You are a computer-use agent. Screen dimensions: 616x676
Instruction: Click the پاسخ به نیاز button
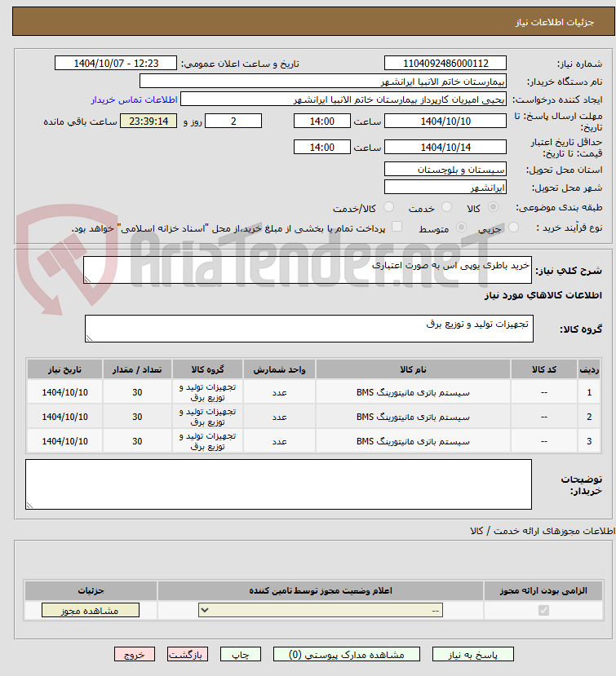pyautogui.click(x=472, y=655)
